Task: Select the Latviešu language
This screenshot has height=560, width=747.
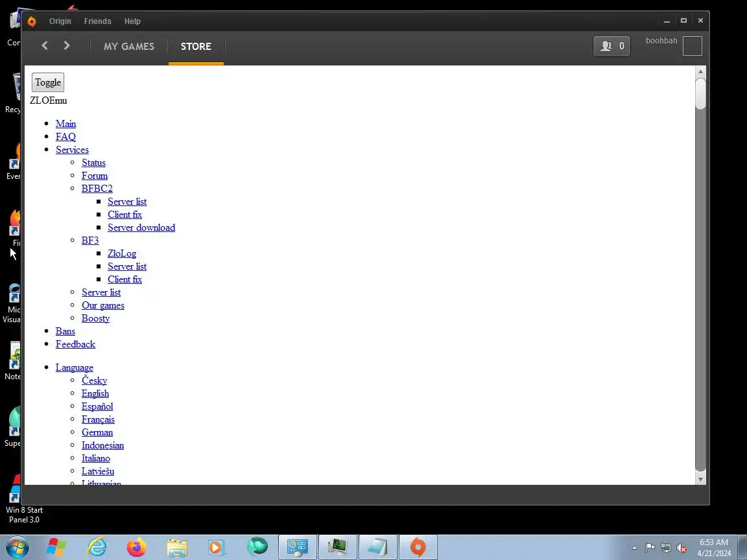Action: pyautogui.click(x=98, y=471)
